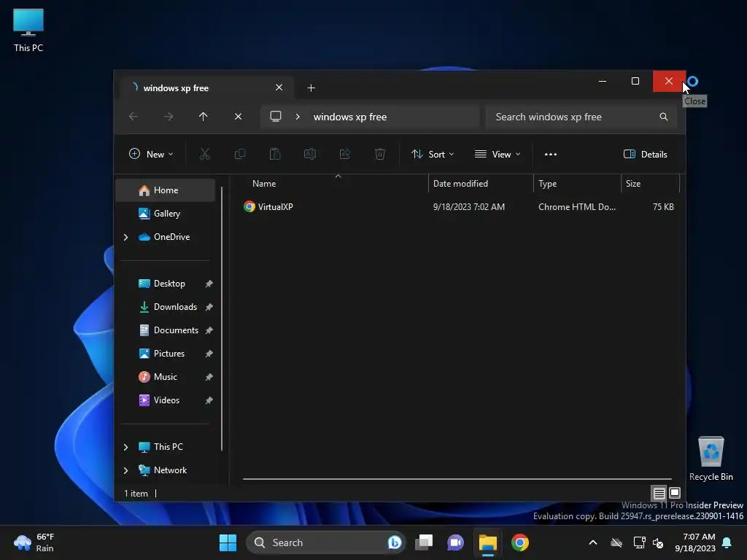Open the clock showing 7:07 AM
The image size is (747, 560).
point(694,542)
